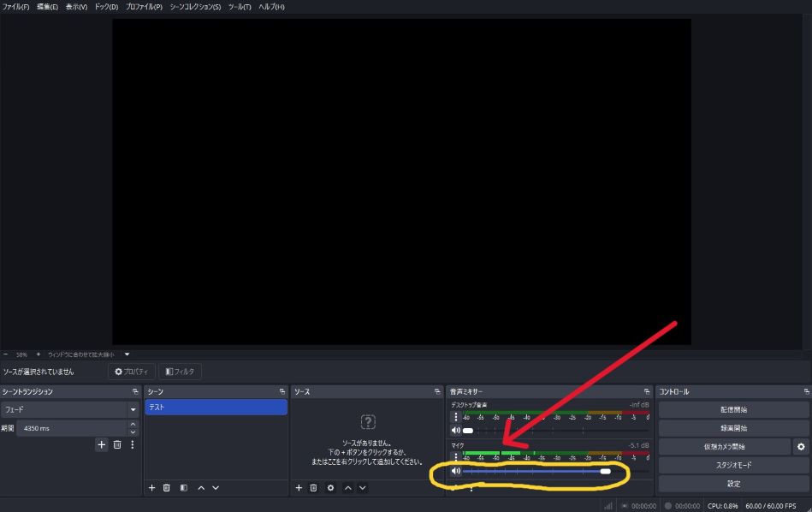
Task: Mute デスクトップ音声 speaker icon
Action: pos(455,431)
